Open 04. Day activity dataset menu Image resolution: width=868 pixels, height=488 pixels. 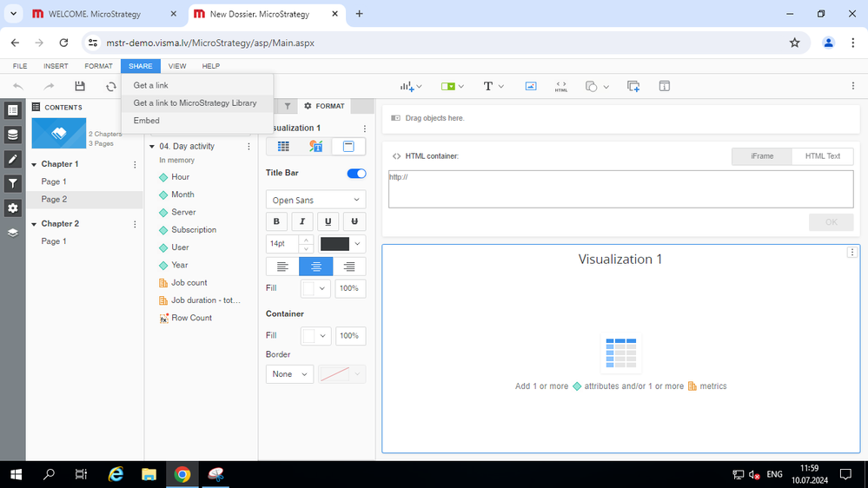click(x=248, y=147)
